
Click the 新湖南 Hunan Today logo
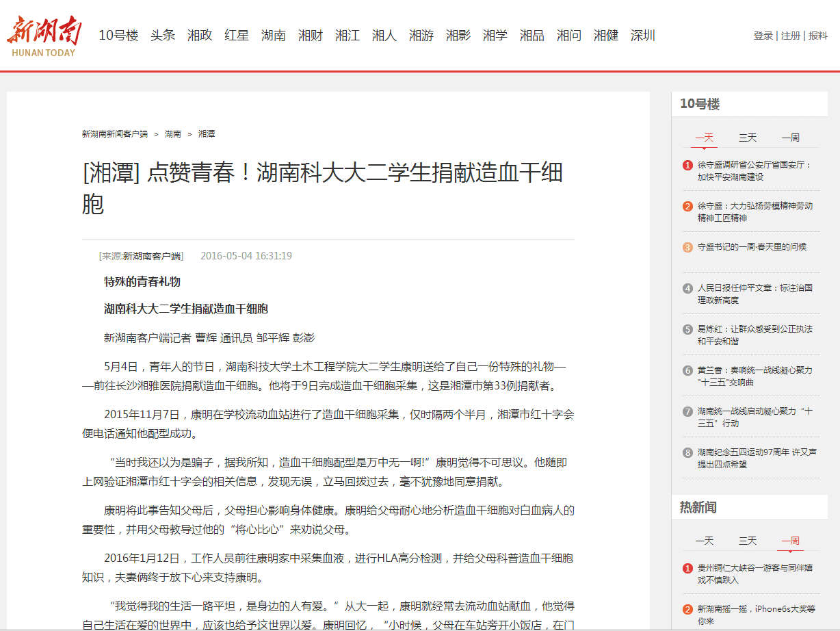[x=44, y=37]
